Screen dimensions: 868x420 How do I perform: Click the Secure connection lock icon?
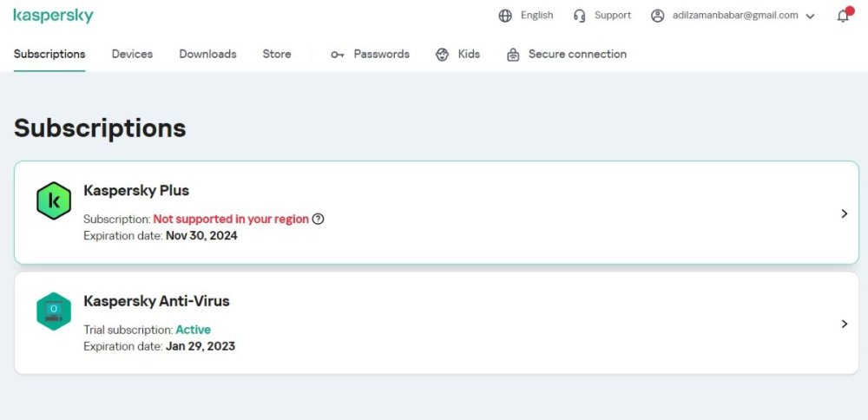(513, 55)
